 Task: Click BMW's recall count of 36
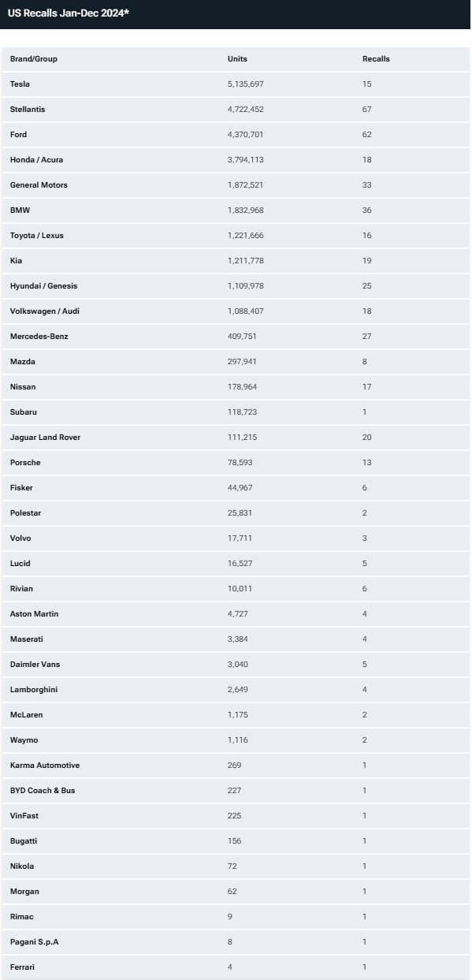pyautogui.click(x=367, y=211)
